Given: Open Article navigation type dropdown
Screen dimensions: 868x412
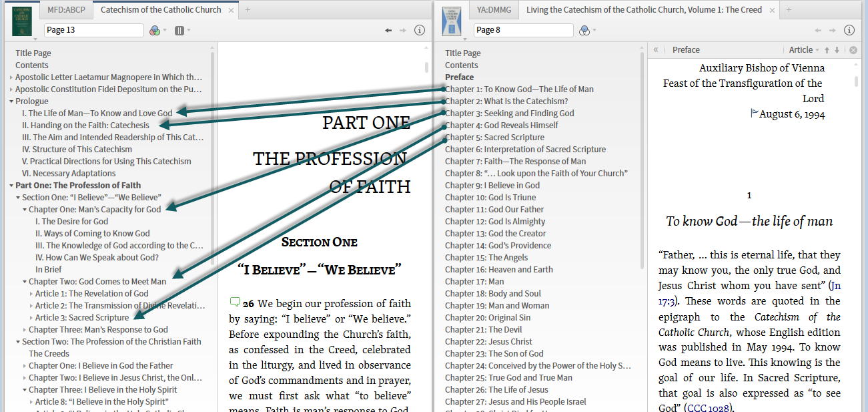Looking at the screenshot, I should (x=805, y=49).
